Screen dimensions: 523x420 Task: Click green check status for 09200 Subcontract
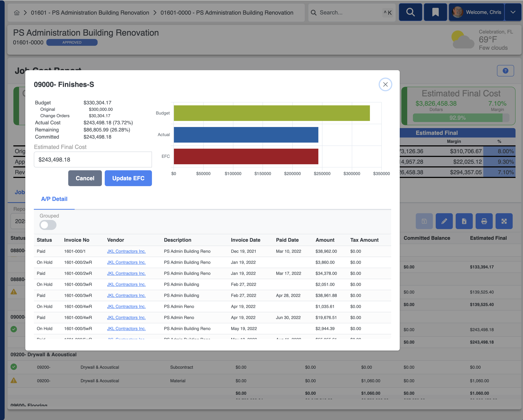(14, 367)
